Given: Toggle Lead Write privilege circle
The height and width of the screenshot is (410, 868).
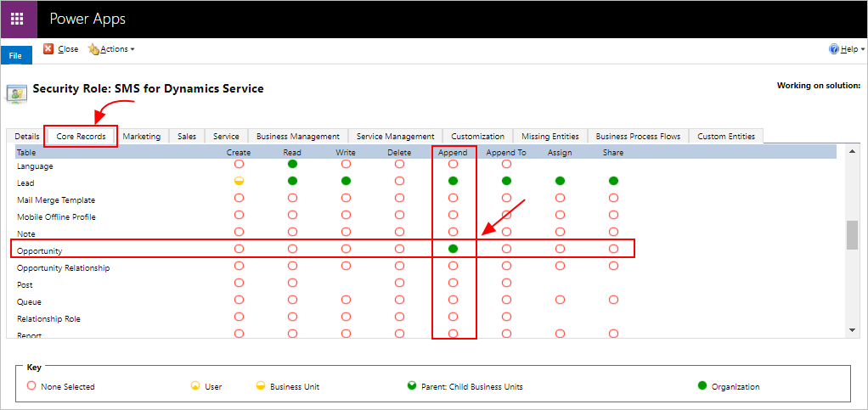Looking at the screenshot, I should coord(346,181).
